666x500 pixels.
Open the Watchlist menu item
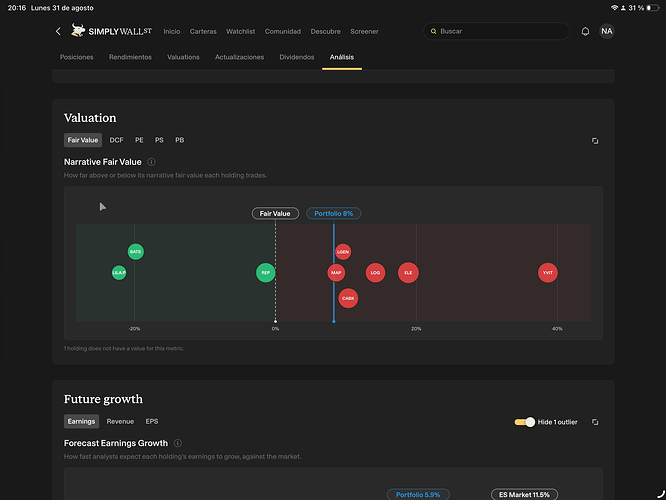(240, 31)
